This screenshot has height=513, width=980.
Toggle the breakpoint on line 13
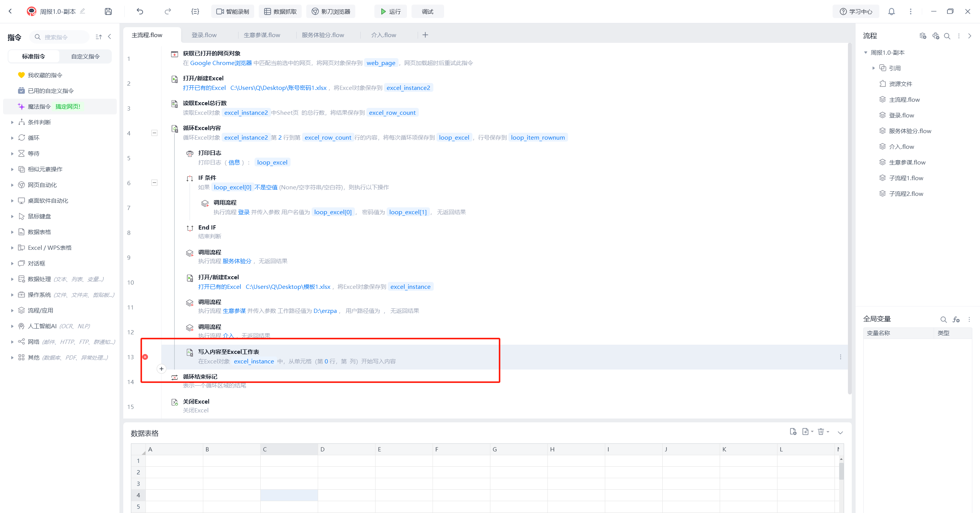[x=145, y=357]
